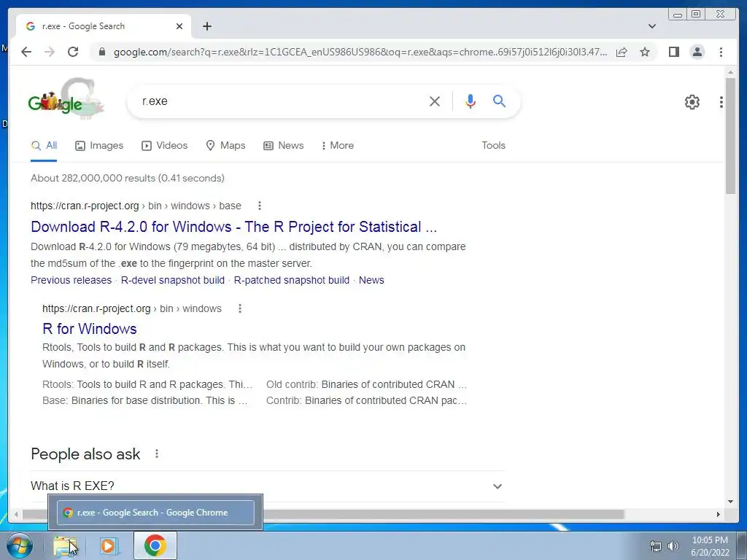Open File Explorer from taskbar

(65, 545)
